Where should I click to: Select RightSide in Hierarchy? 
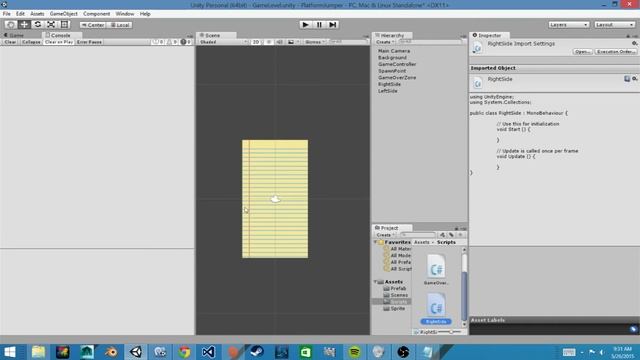pyautogui.click(x=389, y=84)
